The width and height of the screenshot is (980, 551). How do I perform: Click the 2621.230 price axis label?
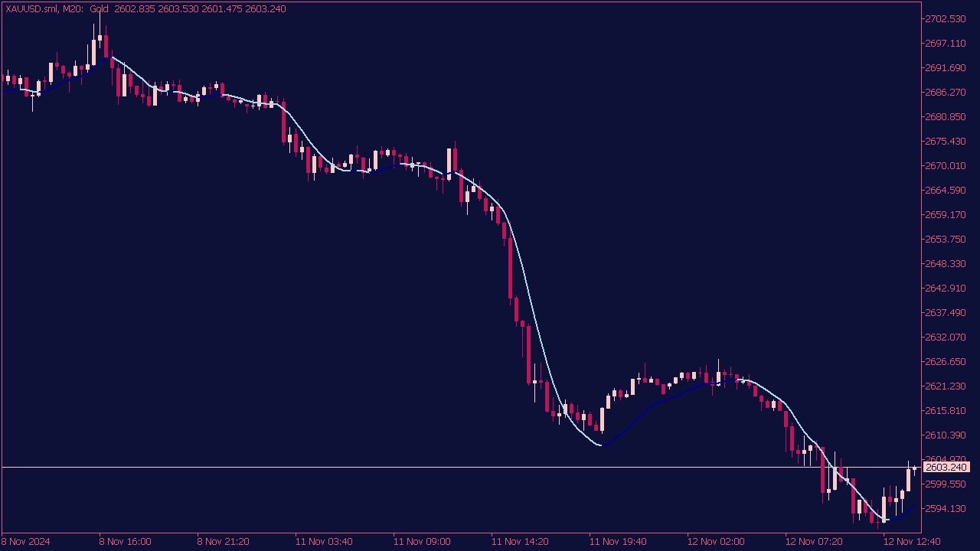946,386
